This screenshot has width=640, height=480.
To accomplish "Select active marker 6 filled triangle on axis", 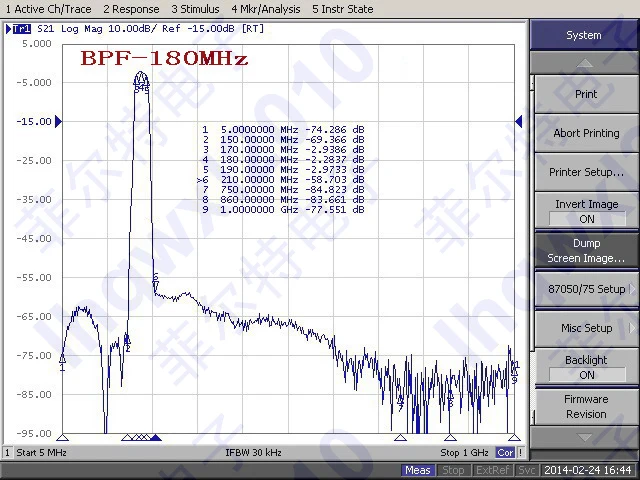I will click(x=156, y=438).
